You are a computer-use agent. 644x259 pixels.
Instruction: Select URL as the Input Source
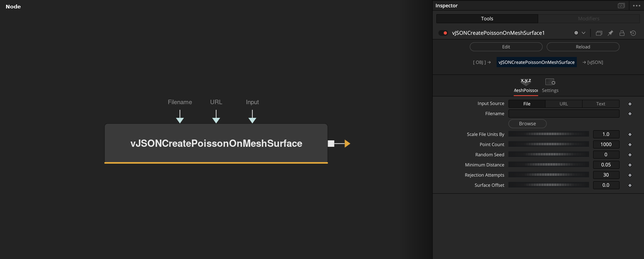click(x=563, y=104)
